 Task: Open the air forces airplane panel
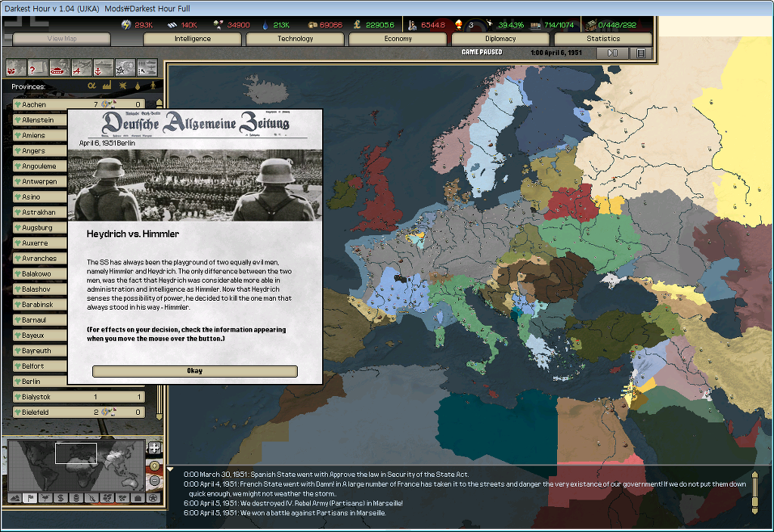coord(82,68)
